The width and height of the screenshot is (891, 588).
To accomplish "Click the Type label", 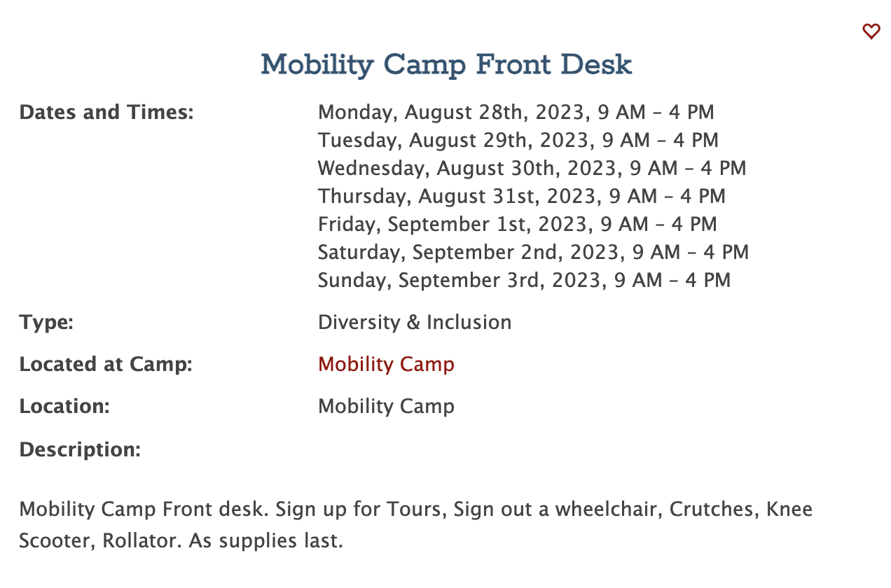I will (x=46, y=322).
